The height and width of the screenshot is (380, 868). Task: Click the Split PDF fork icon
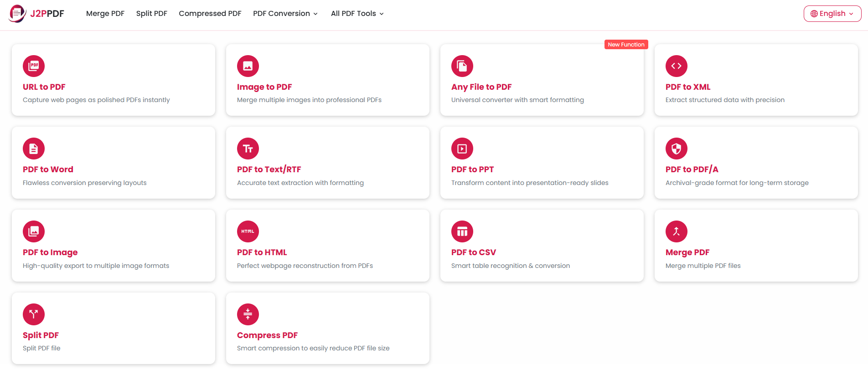[x=34, y=314]
